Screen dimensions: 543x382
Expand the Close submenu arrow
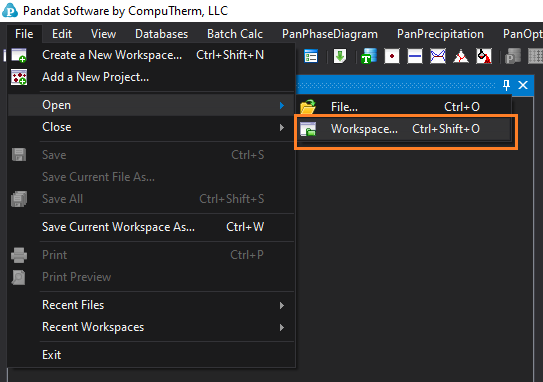point(282,127)
